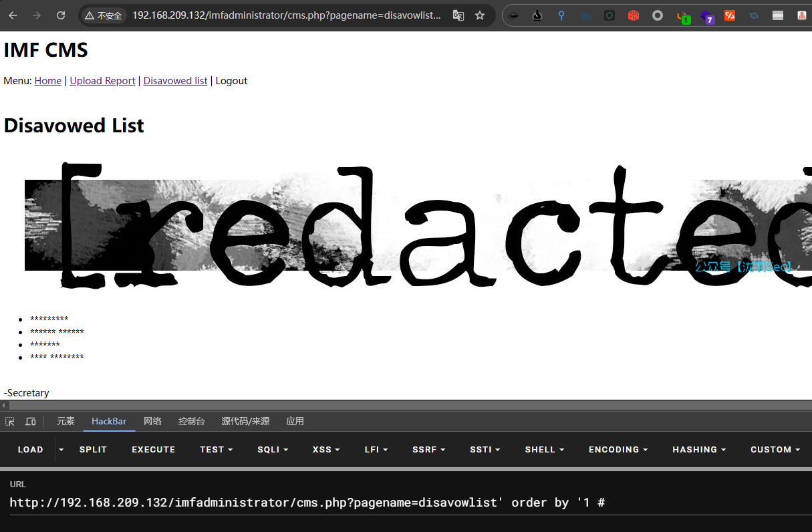Screen dimensions: 812x532
Task: Go back using the browser back arrow
Action: (13, 15)
